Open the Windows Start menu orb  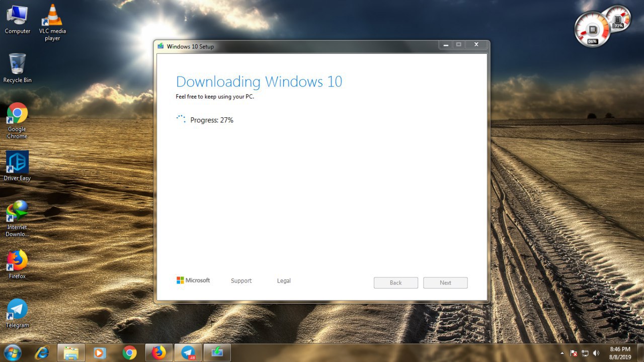point(12,352)
